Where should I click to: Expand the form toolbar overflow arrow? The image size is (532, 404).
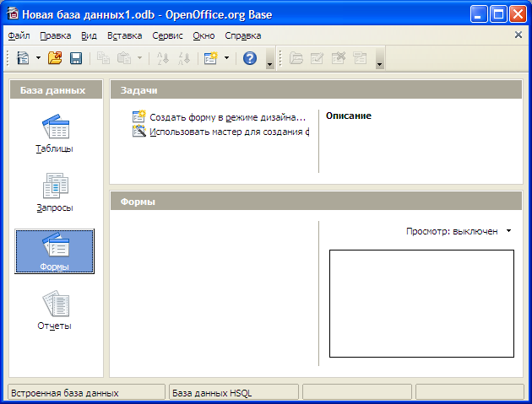coord(380,58)
